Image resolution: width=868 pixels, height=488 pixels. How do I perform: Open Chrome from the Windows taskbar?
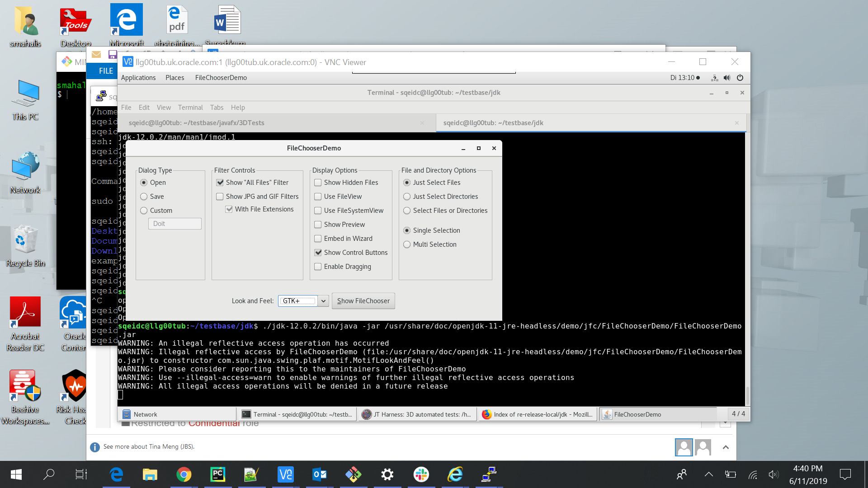click(x=184, y=474)
